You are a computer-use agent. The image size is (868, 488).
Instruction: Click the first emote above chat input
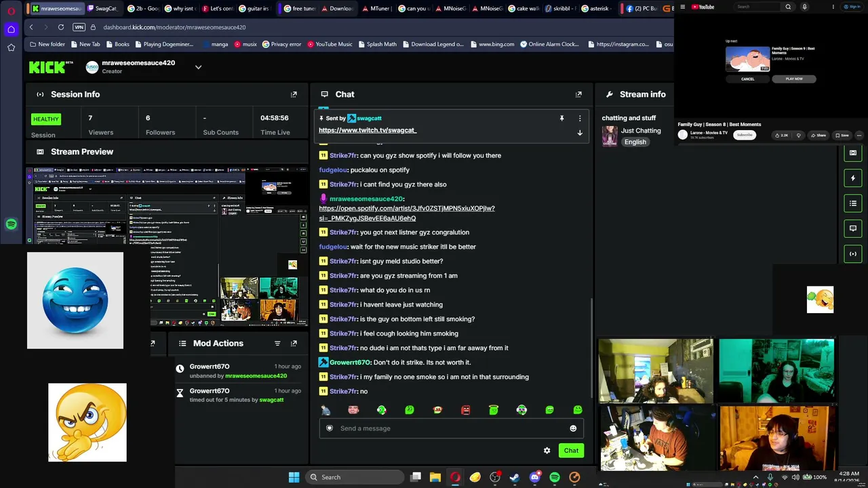pos(325,410)
